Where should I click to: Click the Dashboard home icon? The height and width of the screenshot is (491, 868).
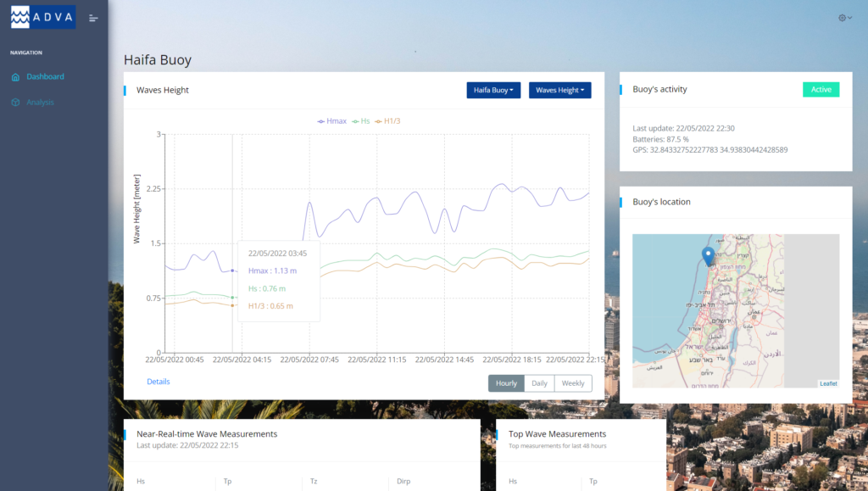click(x=15, y=77)
